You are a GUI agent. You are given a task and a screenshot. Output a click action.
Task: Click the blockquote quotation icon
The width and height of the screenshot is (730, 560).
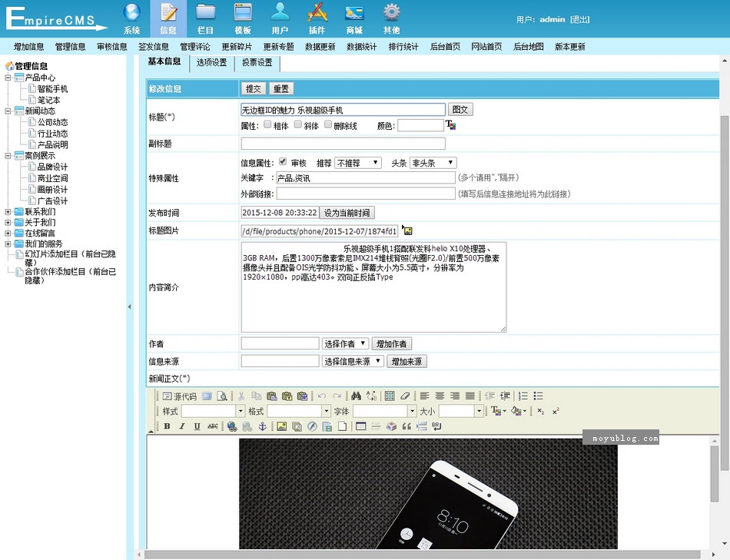406,426
